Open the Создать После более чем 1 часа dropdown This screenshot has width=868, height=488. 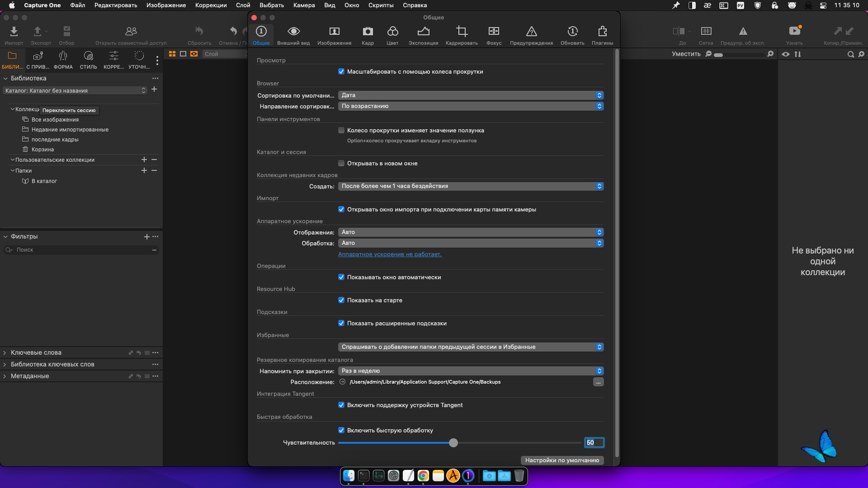(471, 186)
